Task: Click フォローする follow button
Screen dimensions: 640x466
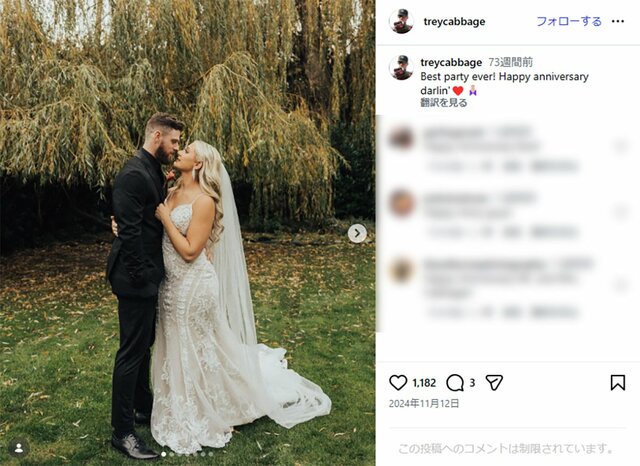Action: click(569, 21)
